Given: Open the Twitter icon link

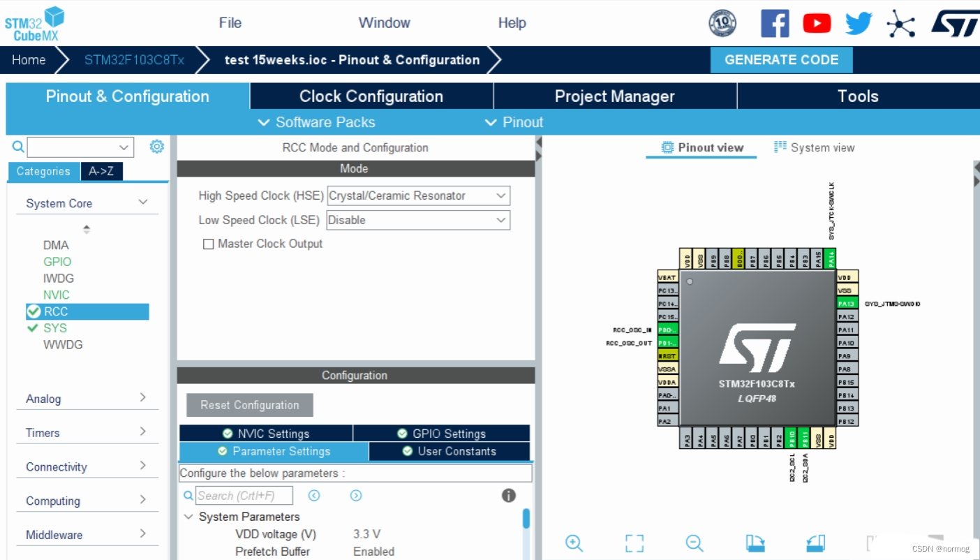Looking at the screenshot, I should 859,23.
